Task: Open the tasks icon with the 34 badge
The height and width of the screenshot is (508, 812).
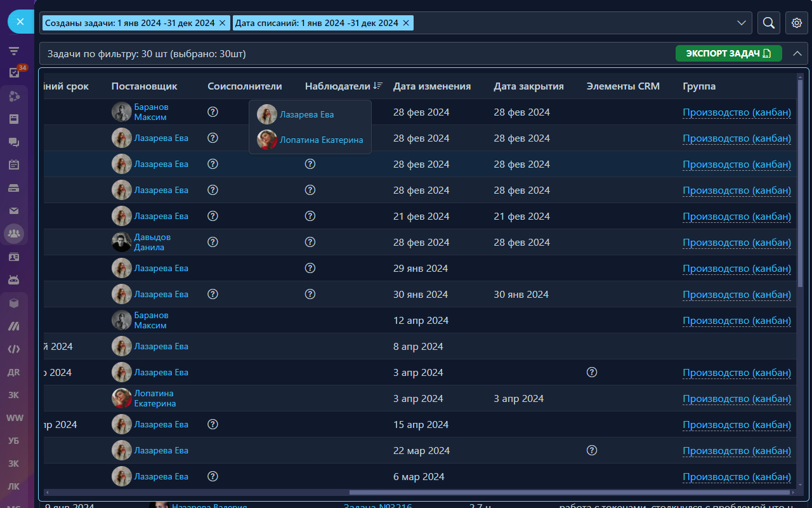Action: click(14, 72)
